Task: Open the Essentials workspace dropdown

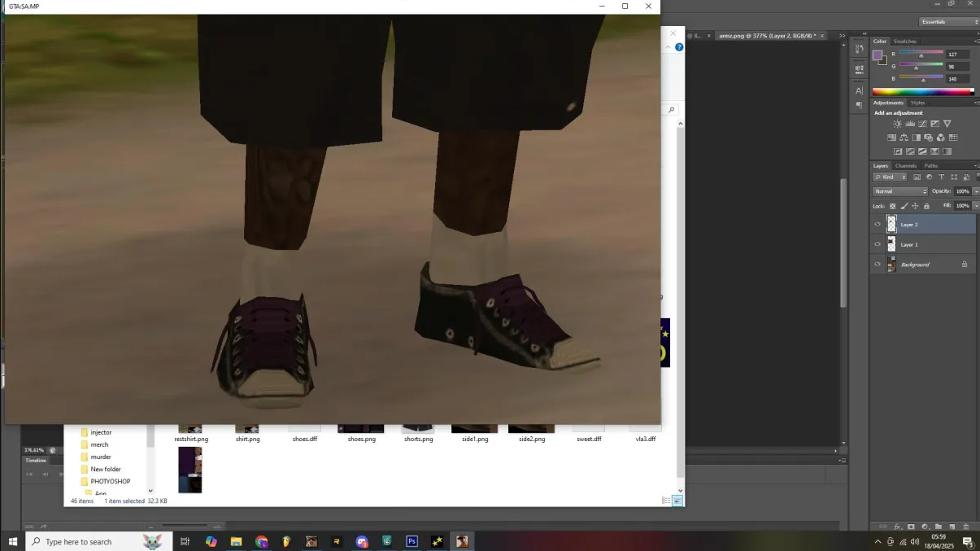Action: (x=949, y=22)
